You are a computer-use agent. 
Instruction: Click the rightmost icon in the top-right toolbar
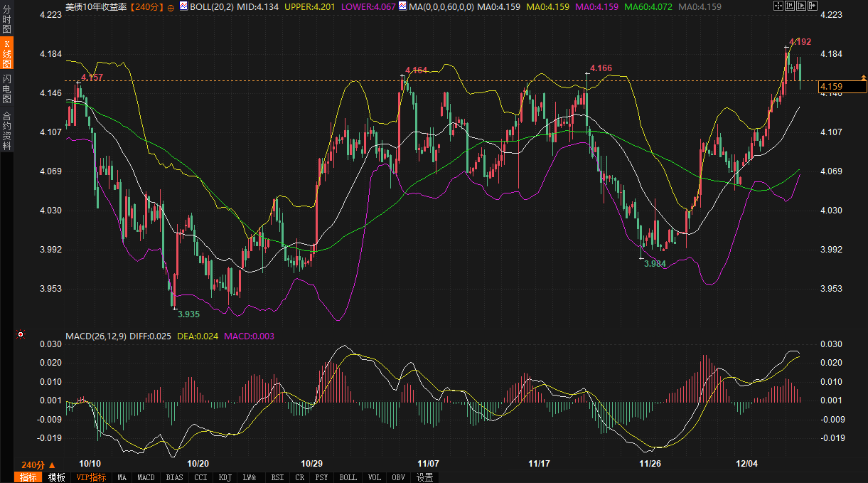pos(813,6)
